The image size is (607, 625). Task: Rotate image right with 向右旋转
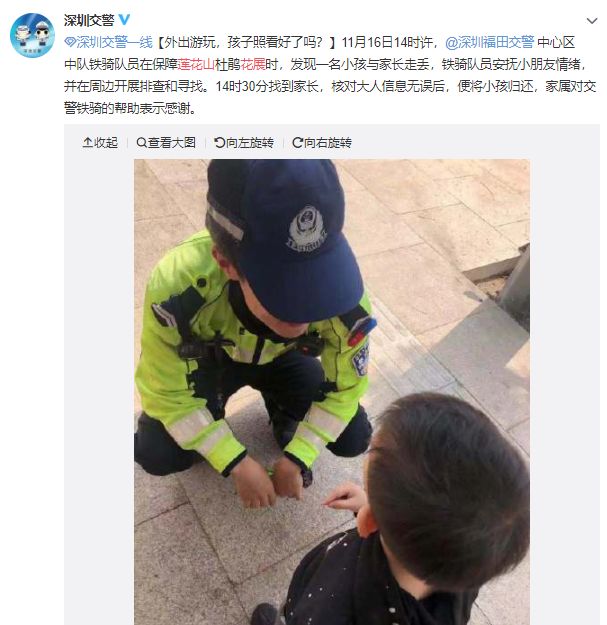[322, 143]
